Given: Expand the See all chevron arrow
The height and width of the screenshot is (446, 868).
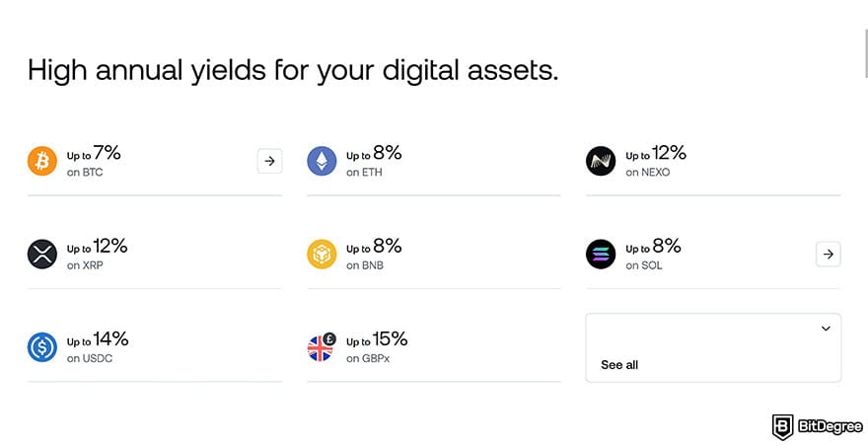Looking at the screenshot, I should 826,329.
